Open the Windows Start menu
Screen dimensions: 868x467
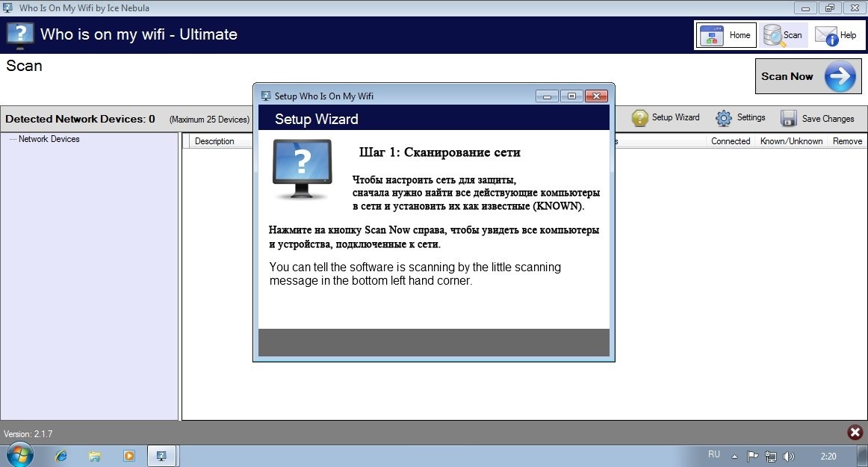tap(19, 455)
